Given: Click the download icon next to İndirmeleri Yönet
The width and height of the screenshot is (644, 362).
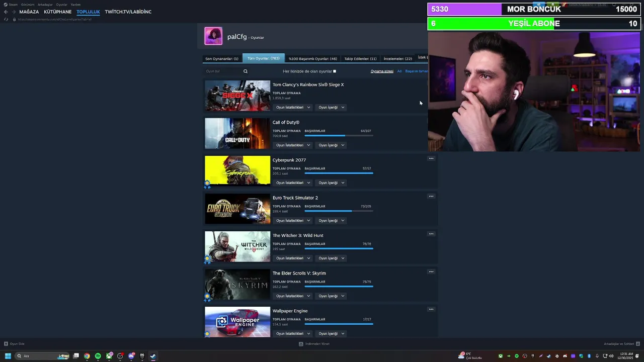Looking at the screenshot, I should [301, 344].
